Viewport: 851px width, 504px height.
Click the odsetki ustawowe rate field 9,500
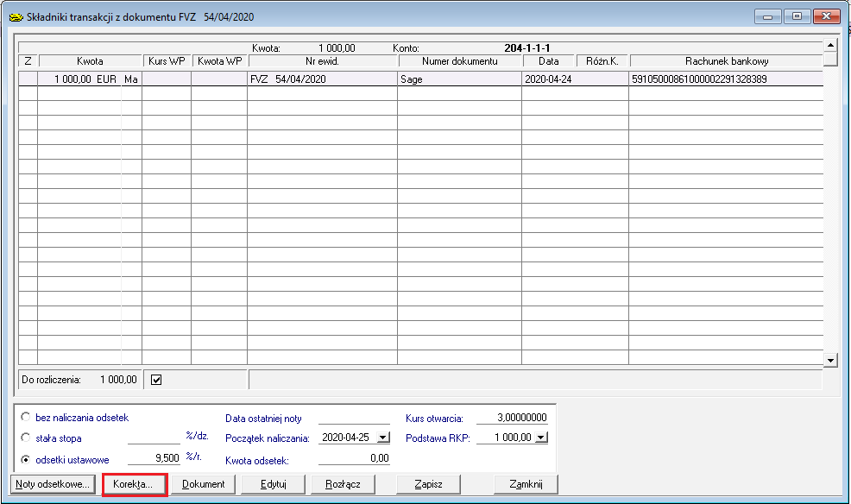click(x=154, y=458)
